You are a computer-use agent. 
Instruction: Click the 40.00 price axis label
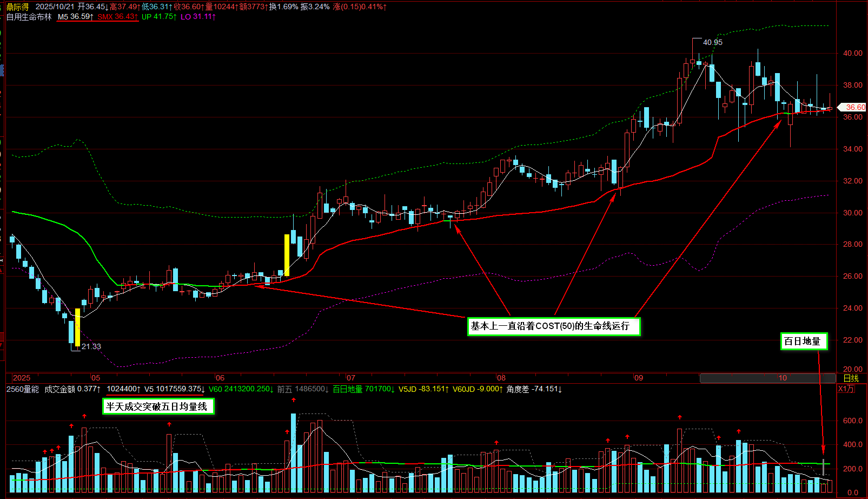853,53
